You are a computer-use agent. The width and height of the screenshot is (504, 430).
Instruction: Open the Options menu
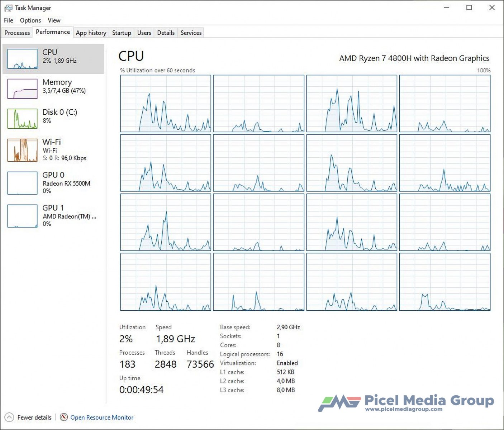click(x=30, y=20)
